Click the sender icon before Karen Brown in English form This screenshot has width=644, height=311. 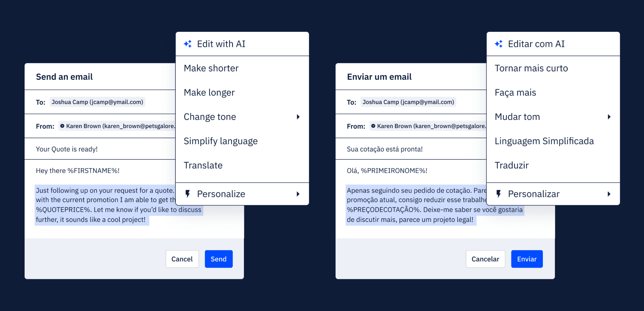(63, 126)
